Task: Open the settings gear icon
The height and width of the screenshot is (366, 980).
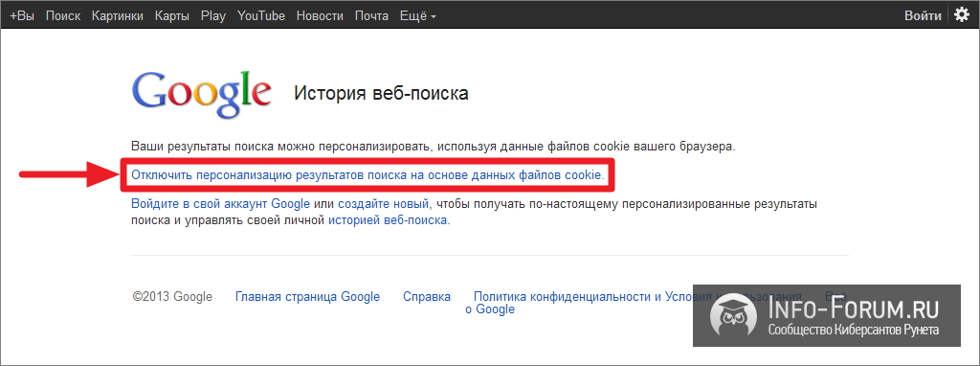Action: click(961, 15)
